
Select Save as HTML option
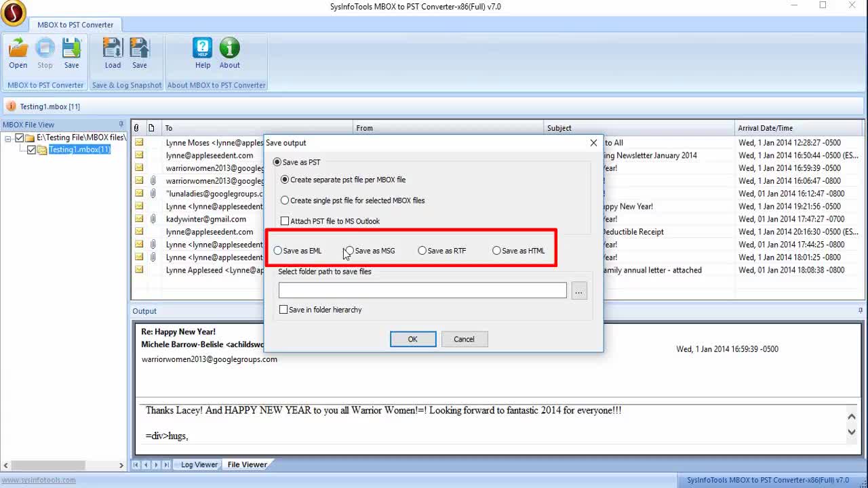(x=496, y=251)
